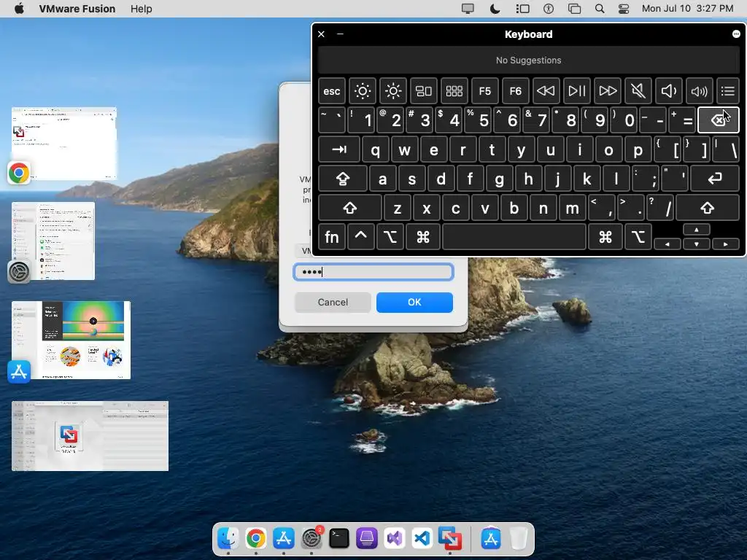747x560 pixels.
Task: Tap the F5 key
Action: (x=485, y=91)
